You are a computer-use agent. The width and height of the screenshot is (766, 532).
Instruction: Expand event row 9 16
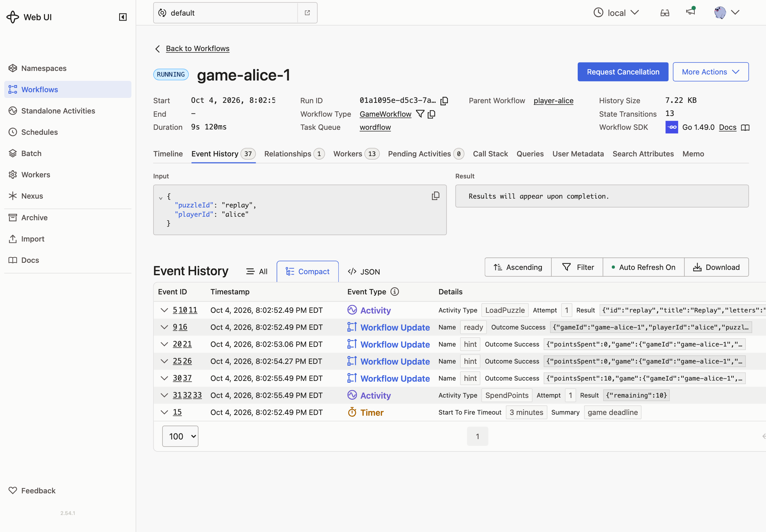click(164, 327)
